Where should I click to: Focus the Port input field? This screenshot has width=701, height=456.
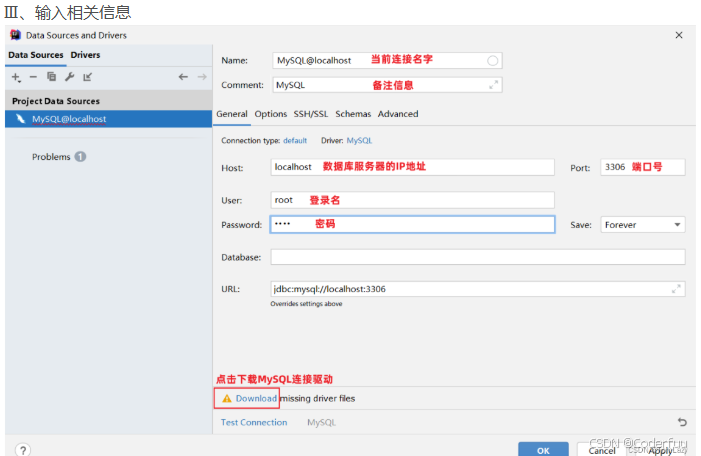tap(642, 167)
